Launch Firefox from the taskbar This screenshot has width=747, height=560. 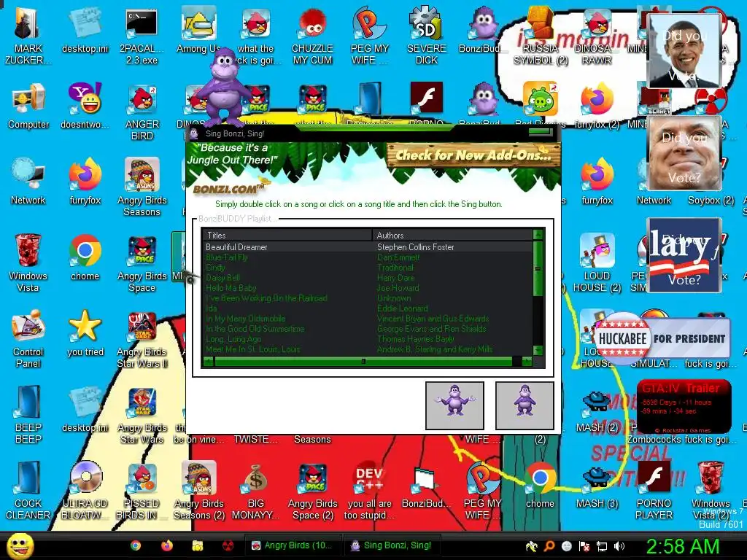[x=167, y=545]
